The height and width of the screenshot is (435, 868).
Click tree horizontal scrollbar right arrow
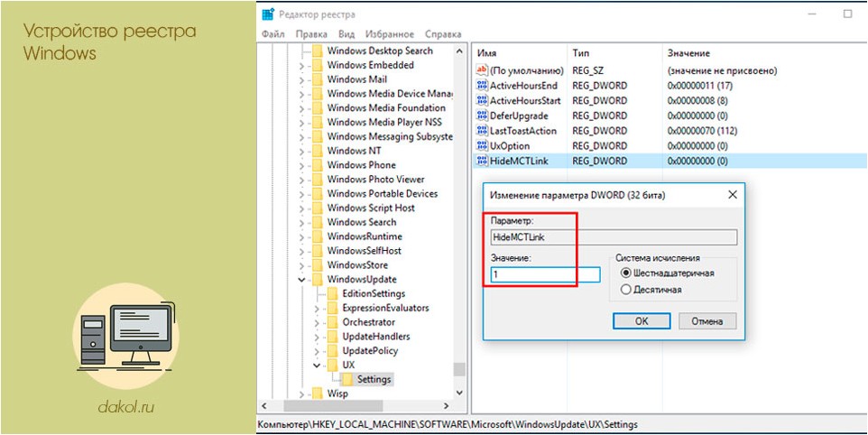pyautogui.click(x=448, y=405)
